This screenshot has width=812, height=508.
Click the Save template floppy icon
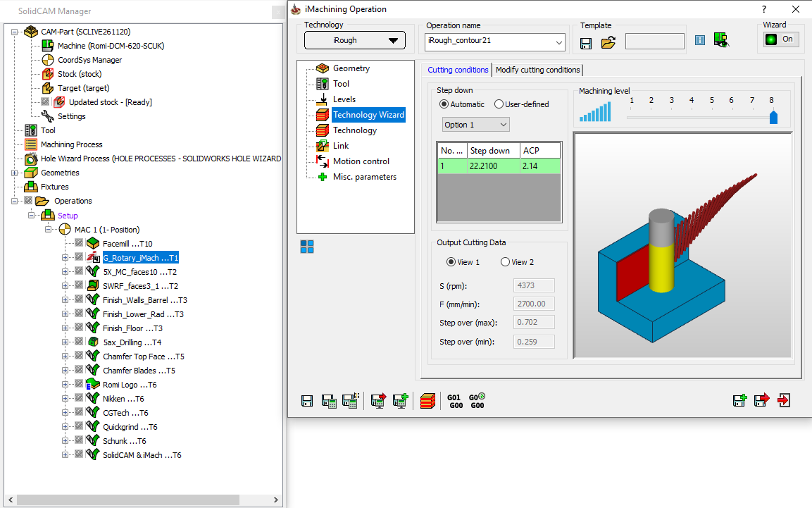pyautogui.click(x=586, y=43)
